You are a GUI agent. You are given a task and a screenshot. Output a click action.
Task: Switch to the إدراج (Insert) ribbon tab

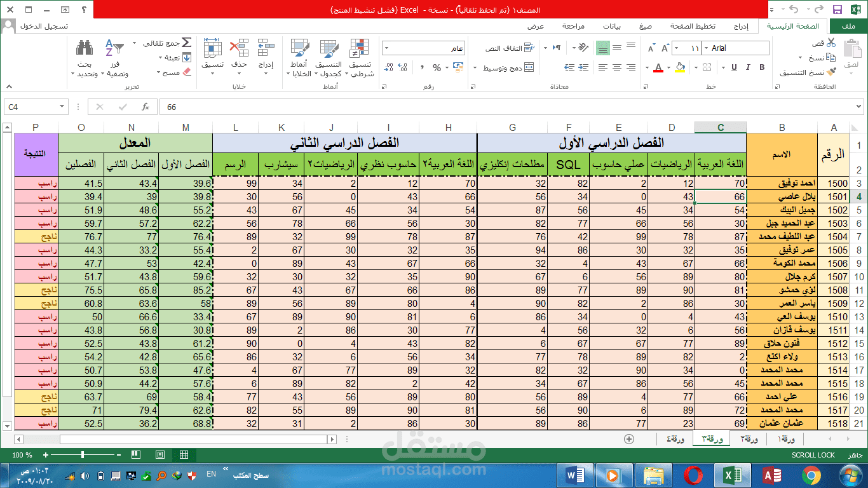point(741,26)
